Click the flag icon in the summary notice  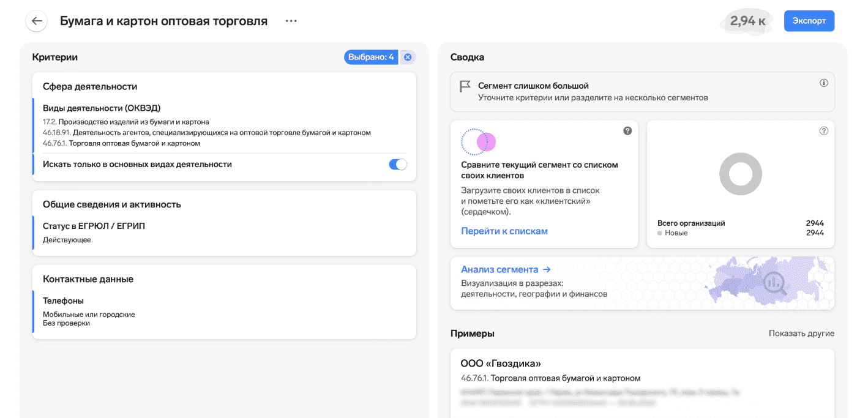pyautogui.click(x=465, y=86)
